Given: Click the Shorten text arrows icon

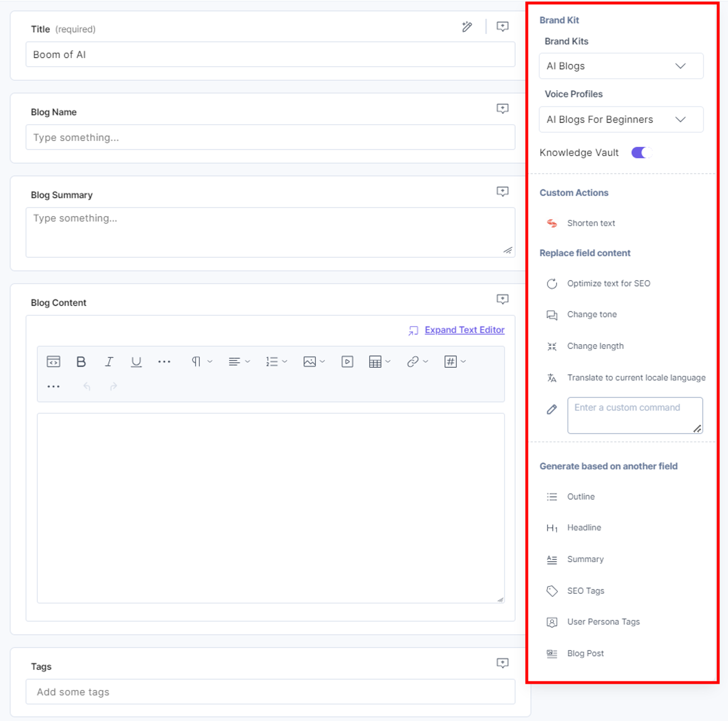Looking at the screenshot, I should point(552,223).
